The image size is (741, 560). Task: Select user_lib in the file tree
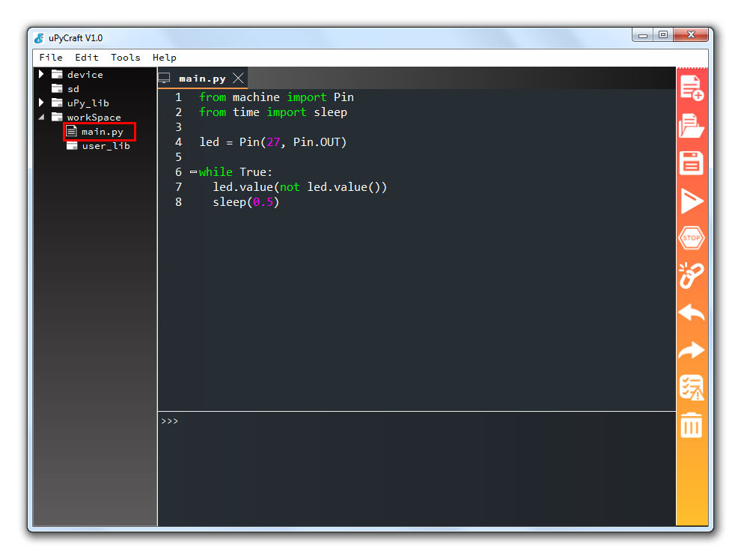click(x=106, y=145)
